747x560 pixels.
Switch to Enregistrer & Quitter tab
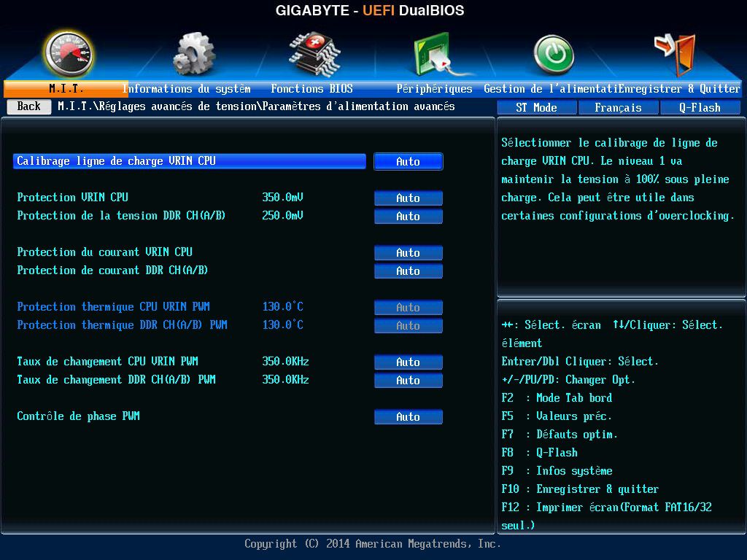point(679,88)
